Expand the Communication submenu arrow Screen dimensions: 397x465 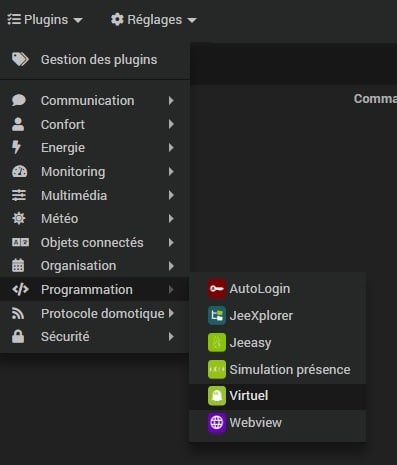point(171,100)
